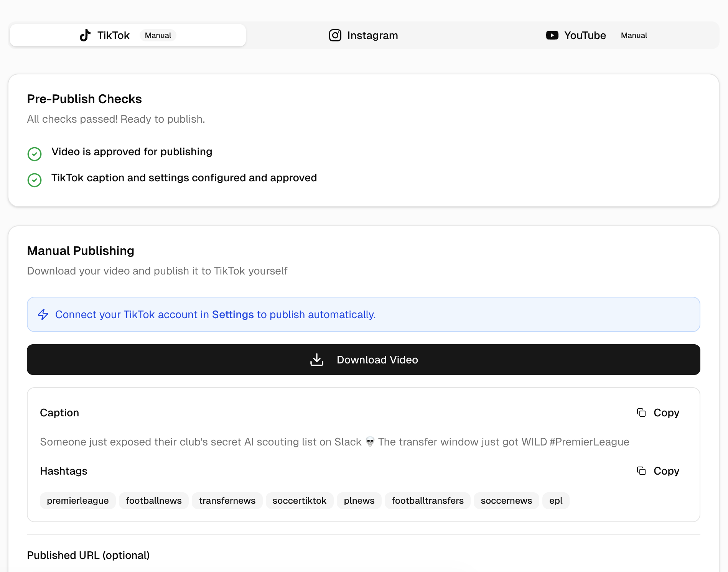Click the copy icon beside Caption
Viewport: 728px width, 572px height.
click(x=641, y=413)
